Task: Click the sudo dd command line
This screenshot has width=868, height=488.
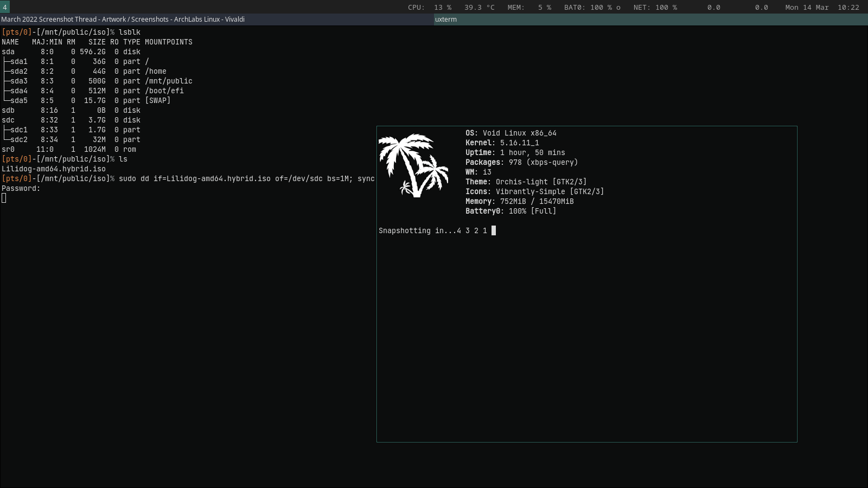Action: [247, 178]
